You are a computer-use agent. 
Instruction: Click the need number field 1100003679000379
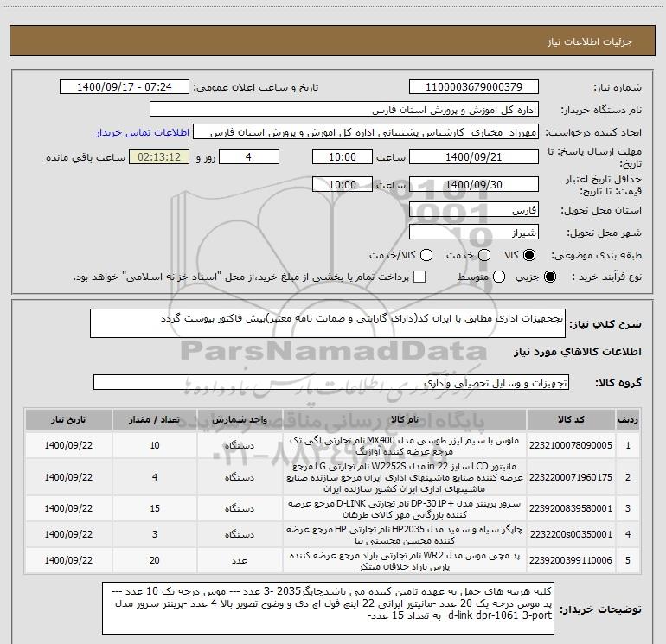(474, 87)
